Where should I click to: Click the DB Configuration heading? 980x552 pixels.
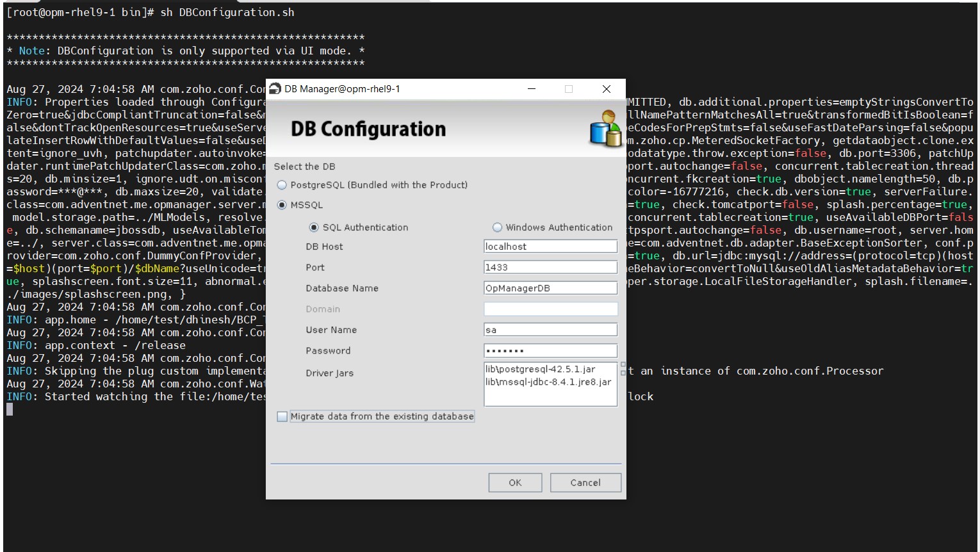pyautogui.click(x=368, y=129)
